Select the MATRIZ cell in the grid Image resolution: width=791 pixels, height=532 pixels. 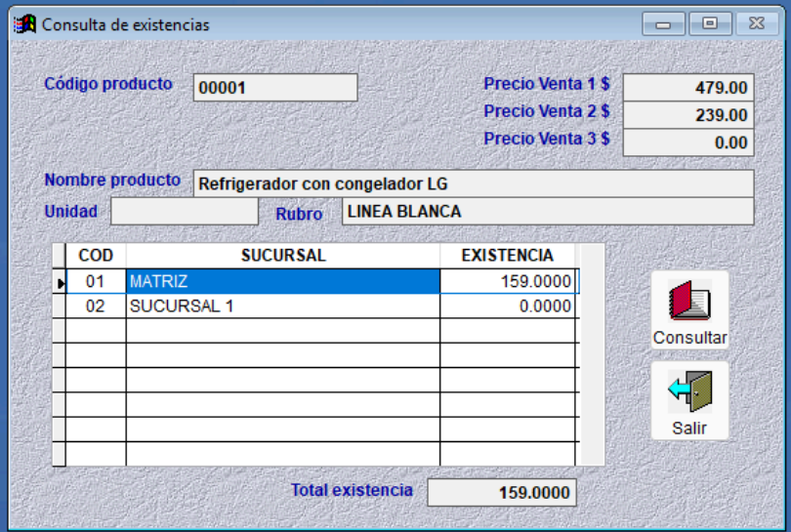(283, 281)
